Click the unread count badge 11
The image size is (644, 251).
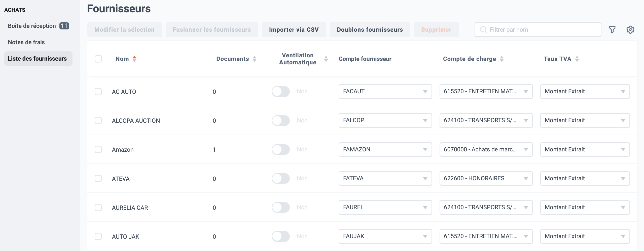pos(64,26)
